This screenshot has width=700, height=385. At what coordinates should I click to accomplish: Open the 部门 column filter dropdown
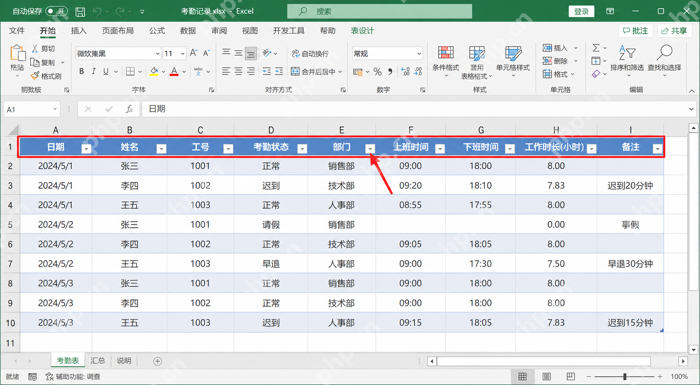pos(370,149)
